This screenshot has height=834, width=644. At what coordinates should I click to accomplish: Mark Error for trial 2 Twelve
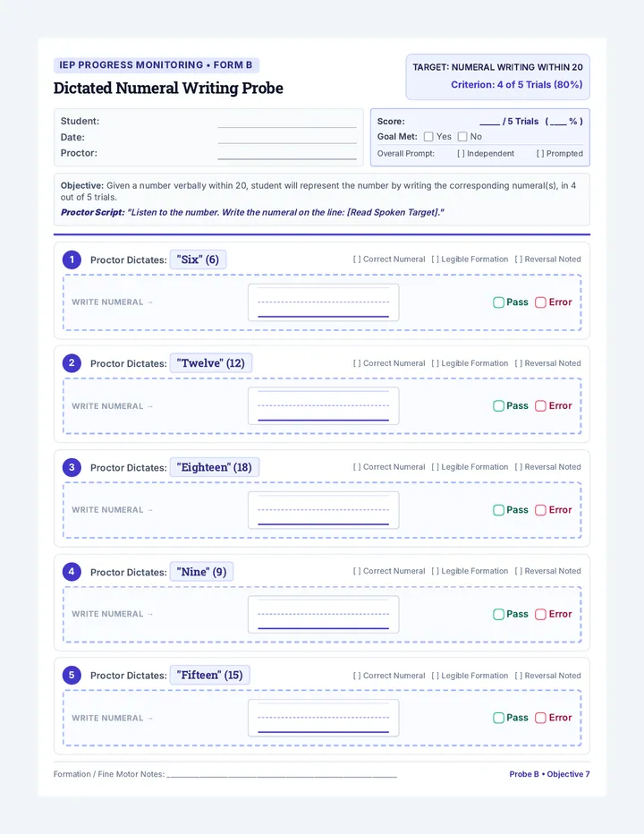(x=540, y=406)
